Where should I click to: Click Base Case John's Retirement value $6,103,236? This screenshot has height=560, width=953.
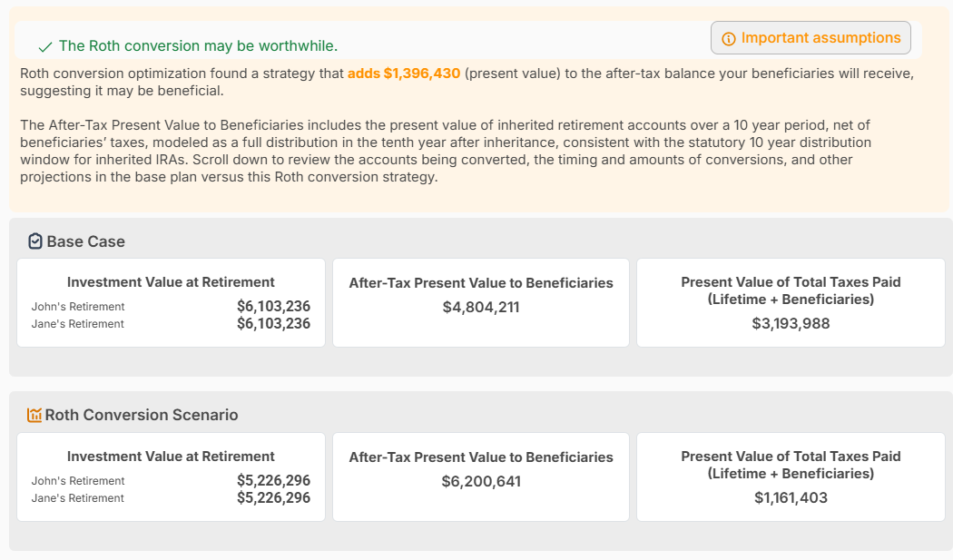pyautogui.click(x=273, y=307)
